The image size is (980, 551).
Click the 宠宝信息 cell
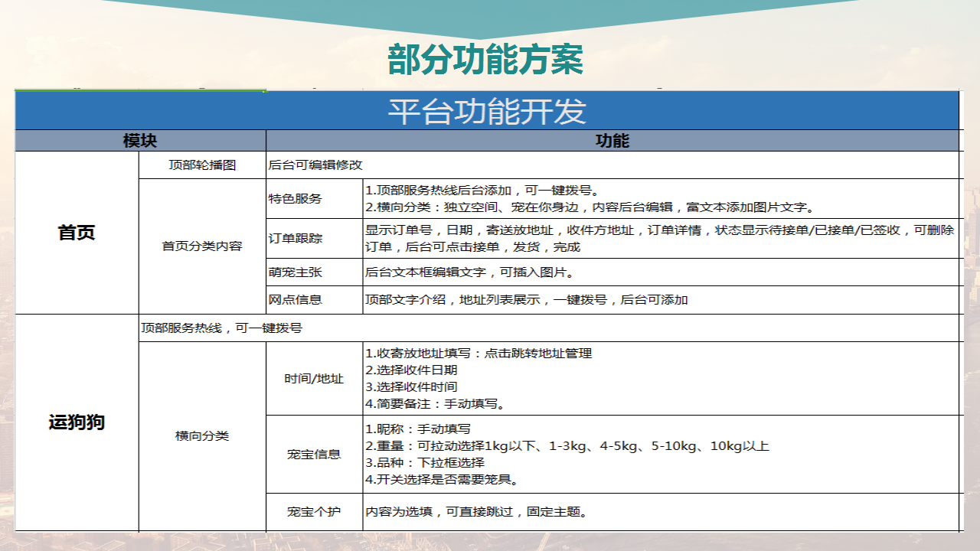pos(315,454)
